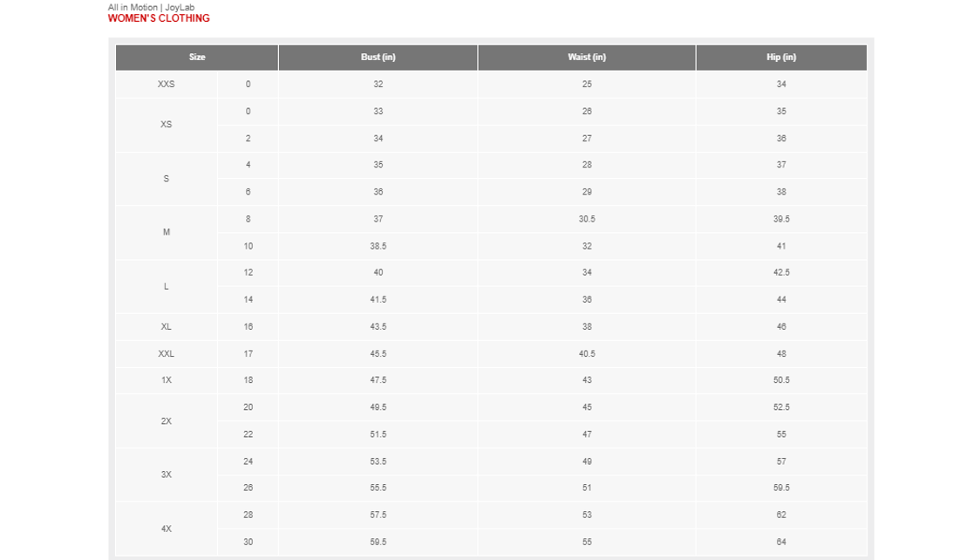Screen dimensions: 980x560
Task: Click the 3X size label cell
Action: tap(167, 475)
